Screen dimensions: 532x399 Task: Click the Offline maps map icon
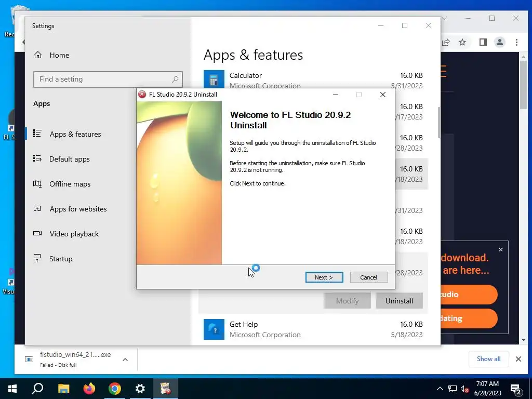tap(37, 183)
